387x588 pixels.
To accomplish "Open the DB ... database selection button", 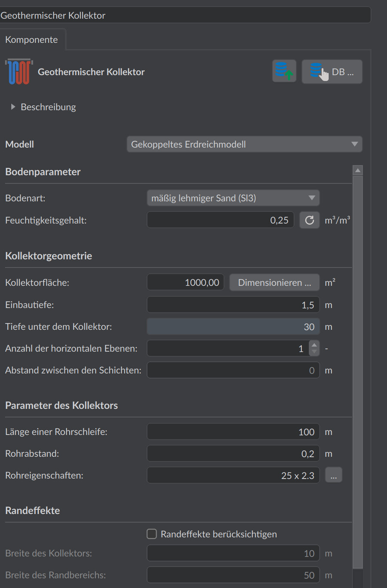I will 332,71.
